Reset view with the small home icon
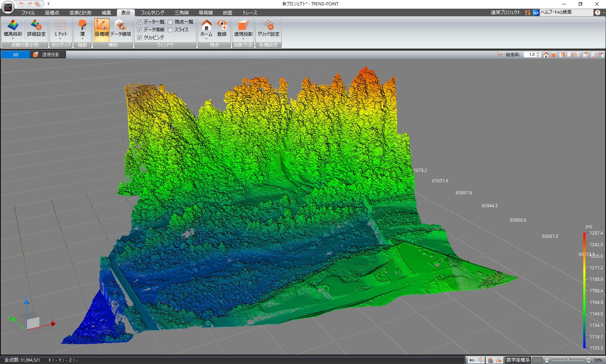Screen dimensions: 606x364 (x=546, y=55)
